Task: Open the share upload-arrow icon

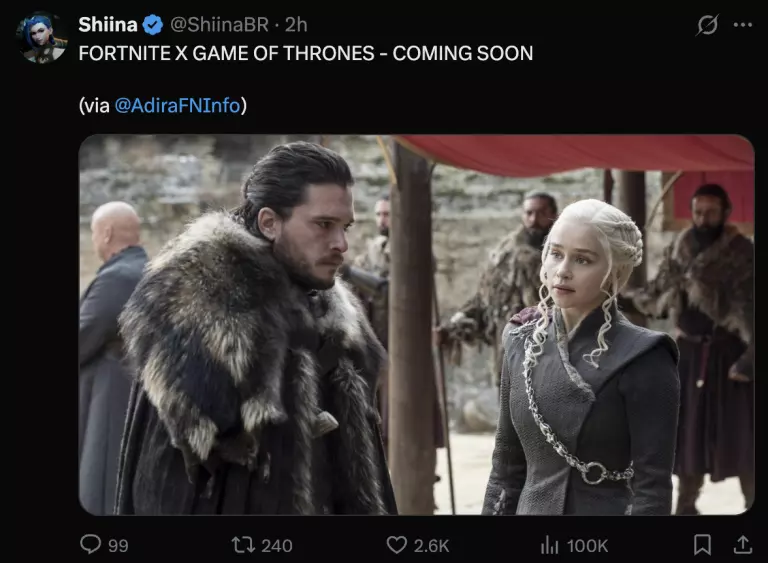Action: [x=743, y=545]
